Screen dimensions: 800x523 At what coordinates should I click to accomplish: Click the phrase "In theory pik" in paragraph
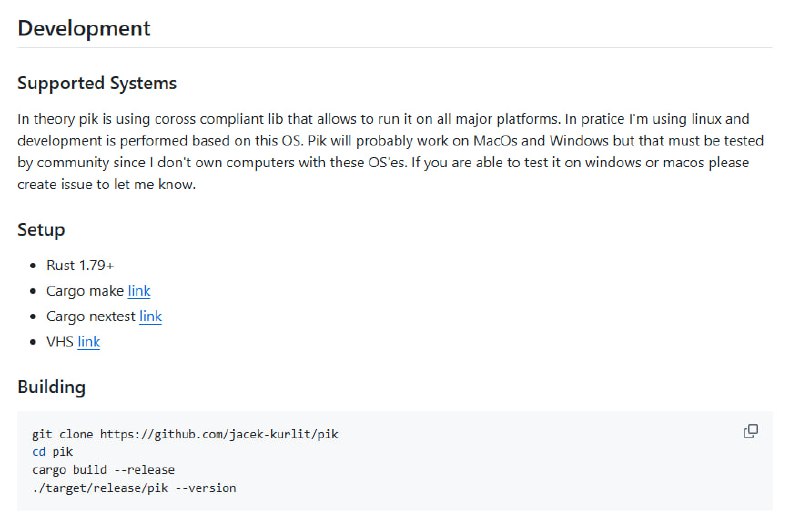click(60, 119)
